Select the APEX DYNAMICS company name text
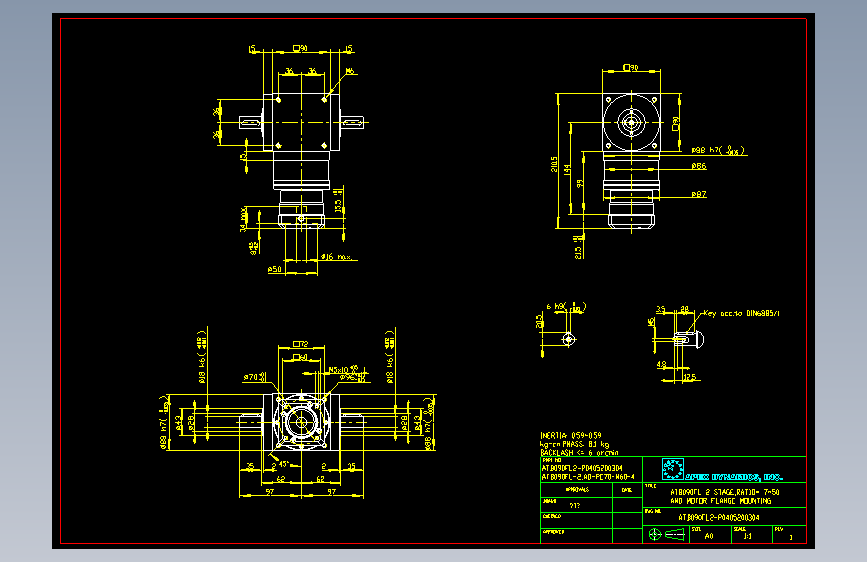Screen dimensions: 867x562 (734, 477)
